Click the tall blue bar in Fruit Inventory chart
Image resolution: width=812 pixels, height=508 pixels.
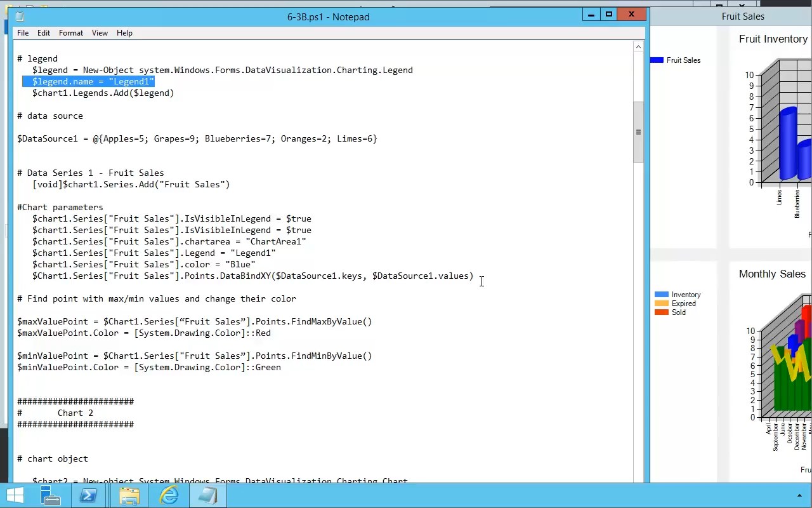tap(787, 144)
